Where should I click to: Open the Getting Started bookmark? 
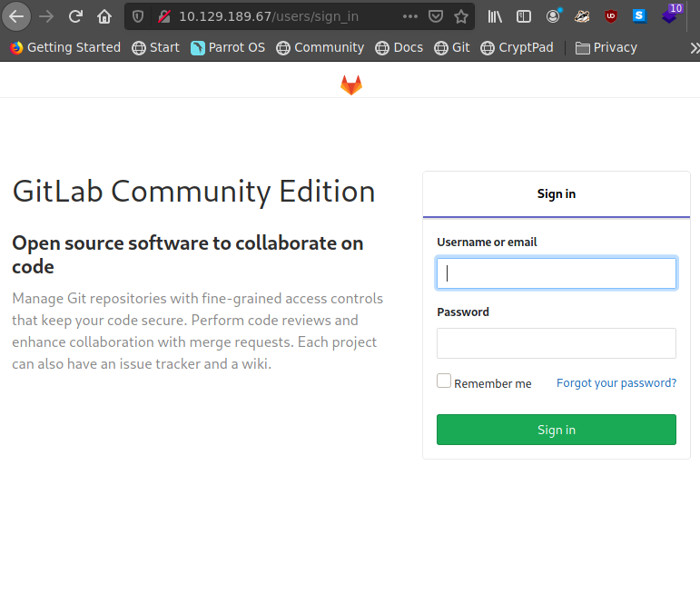coord(65,47)
